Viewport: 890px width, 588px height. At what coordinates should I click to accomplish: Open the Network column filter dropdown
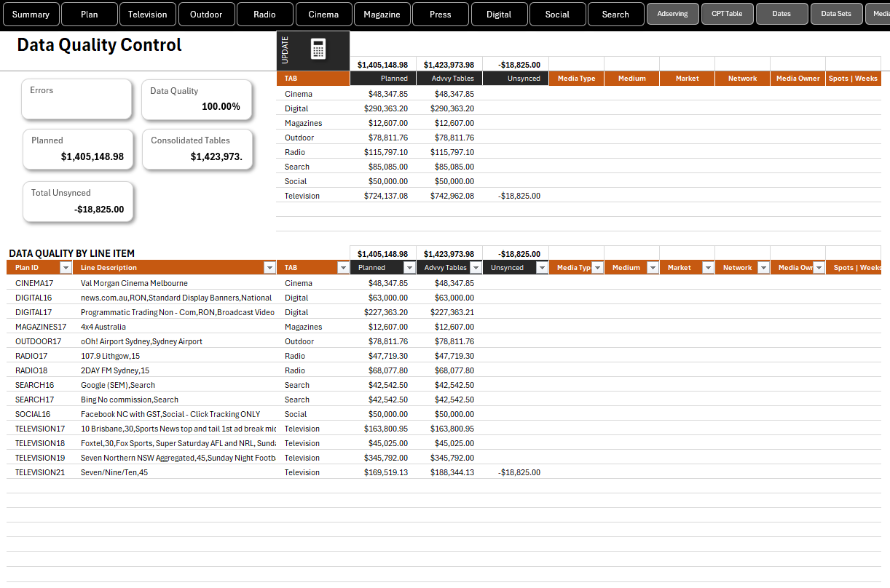pos(763,268)
